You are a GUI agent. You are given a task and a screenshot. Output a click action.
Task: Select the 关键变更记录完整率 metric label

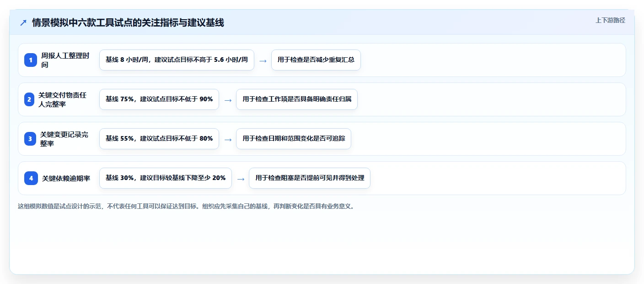[64, 139]
